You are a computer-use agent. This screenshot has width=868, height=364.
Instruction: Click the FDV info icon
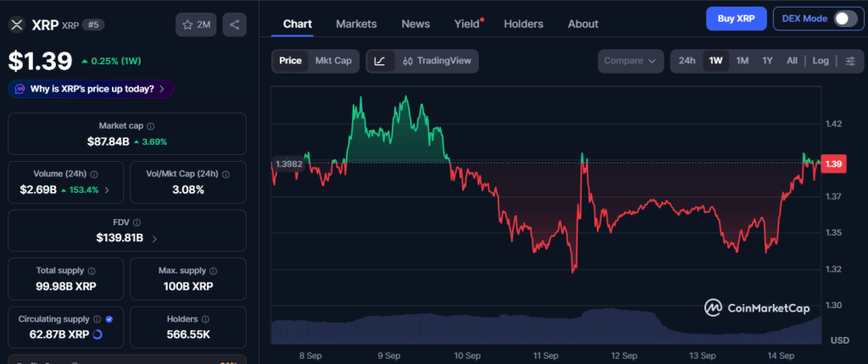point(136,223)
